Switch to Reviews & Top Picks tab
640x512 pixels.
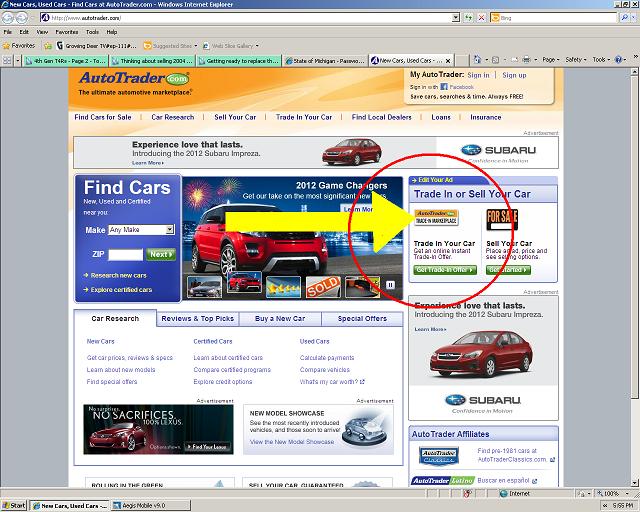point(198,318)
